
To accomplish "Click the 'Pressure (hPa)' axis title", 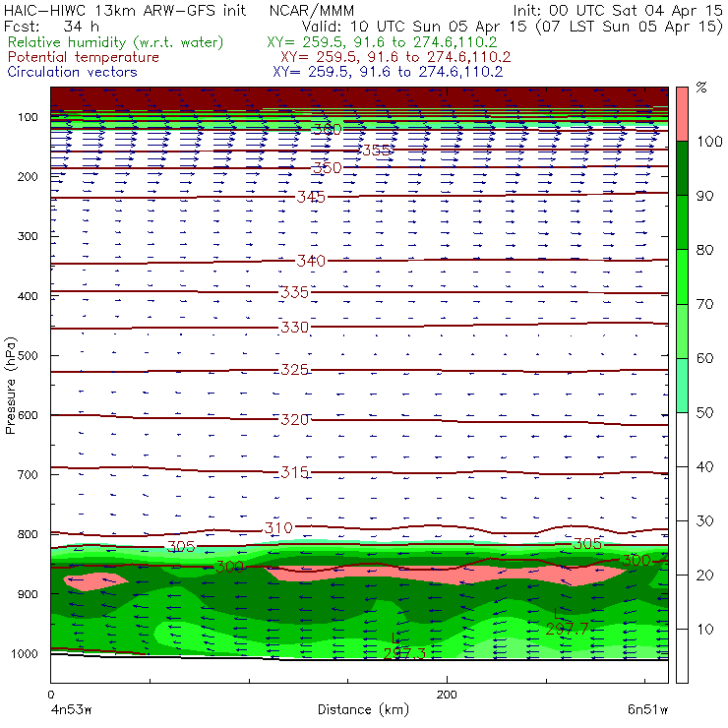I will click(x=10, y=386).
